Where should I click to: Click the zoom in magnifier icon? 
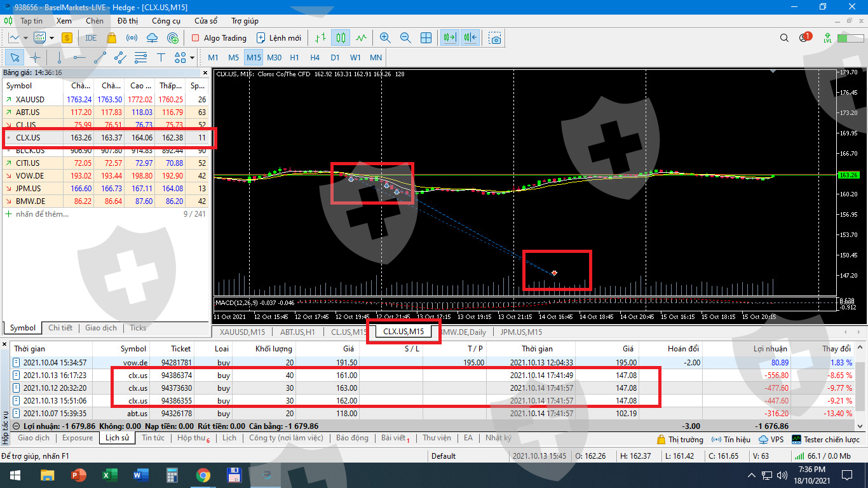click(x=384, y=38)
